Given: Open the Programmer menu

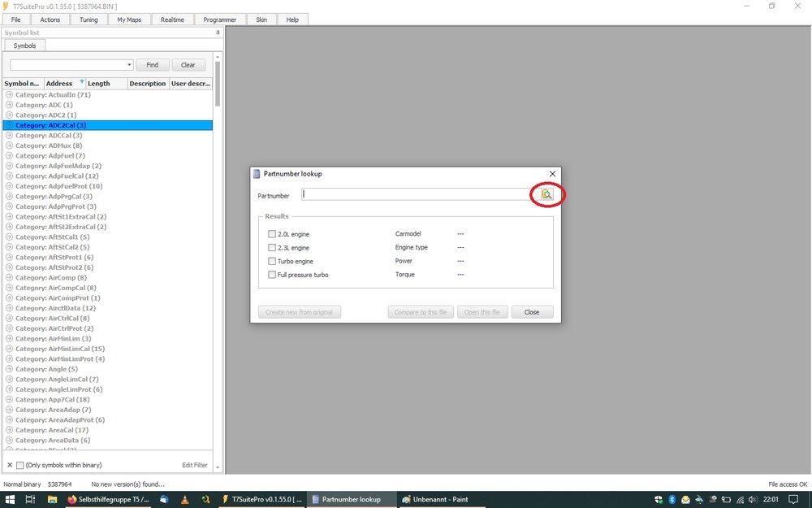Looking at the screenshot, I should [219, 20].
